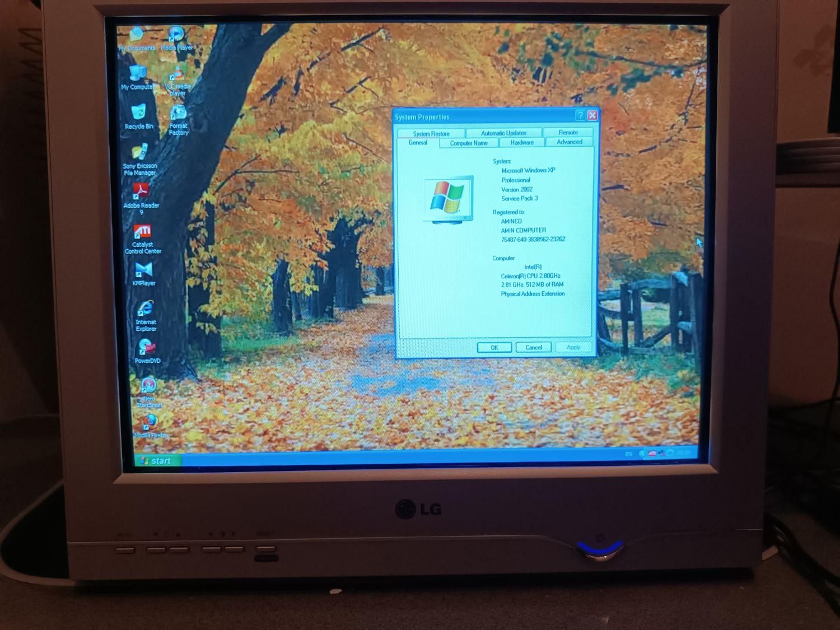Select the PowerDVD desktop shortcut
Screen dimensions: 840x630
pos(147,352)
